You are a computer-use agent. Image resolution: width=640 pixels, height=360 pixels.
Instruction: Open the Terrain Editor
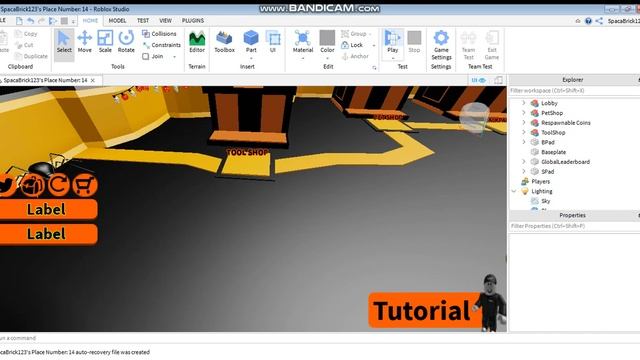(x=197, y=42)
